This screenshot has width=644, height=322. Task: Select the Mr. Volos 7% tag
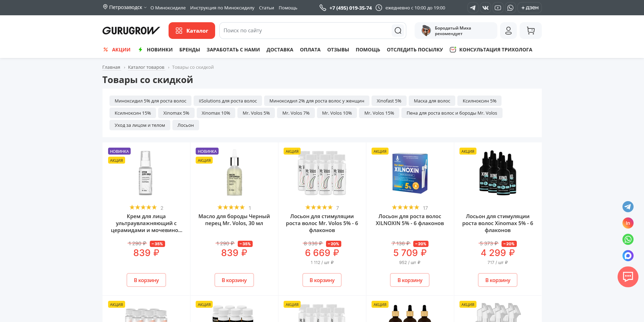tap(296, 113)
